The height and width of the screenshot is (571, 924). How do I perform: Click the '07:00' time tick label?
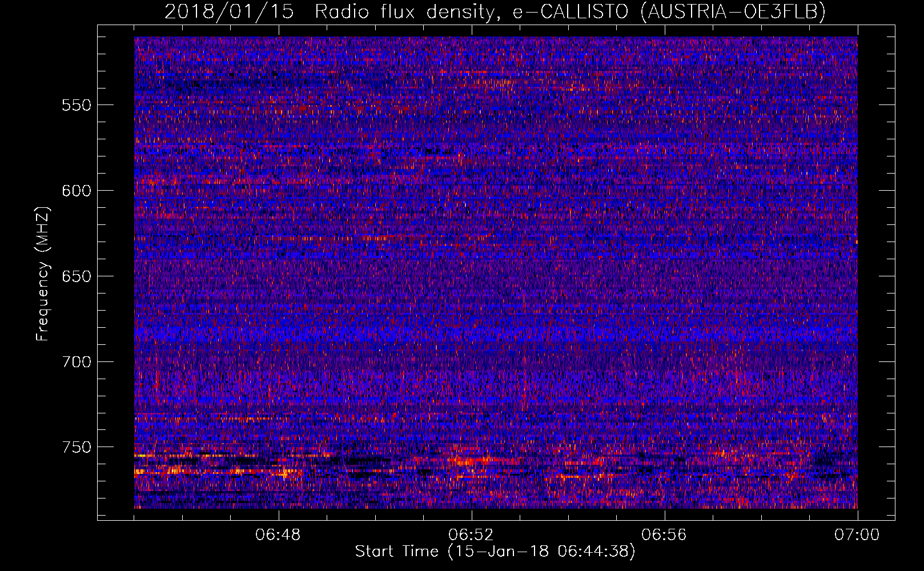[x=857, y=535]
